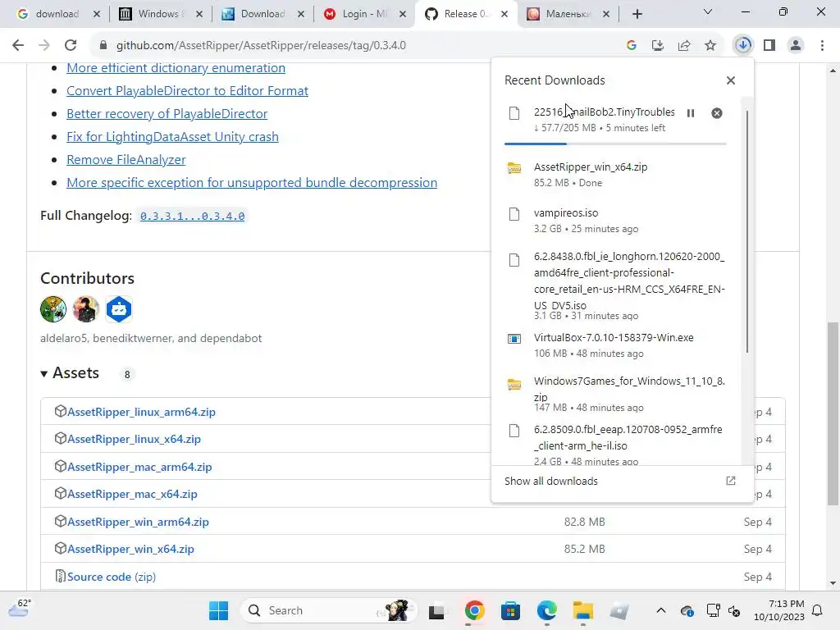
Task: Show hidden system tray icons
Action: (x=661, y=610)
